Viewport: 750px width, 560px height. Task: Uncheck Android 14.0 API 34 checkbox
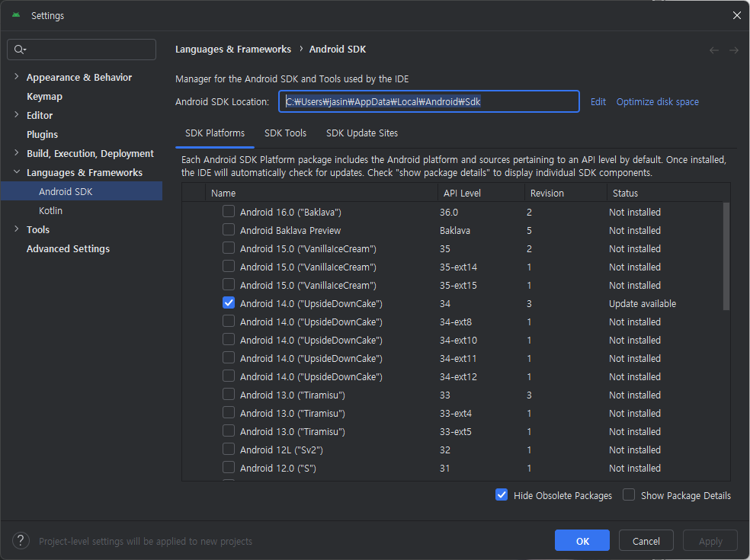pos(229,303)
